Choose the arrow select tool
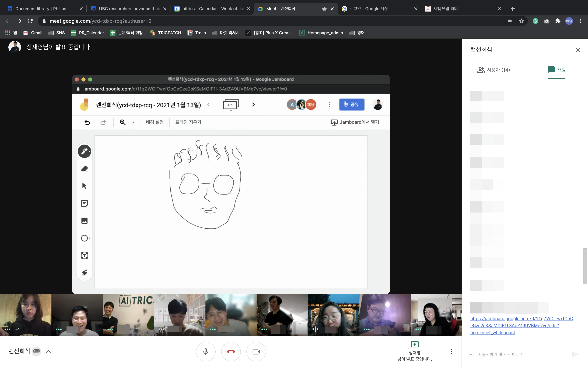This screenshot has width=588, height=367. click(x=84, y=186)
